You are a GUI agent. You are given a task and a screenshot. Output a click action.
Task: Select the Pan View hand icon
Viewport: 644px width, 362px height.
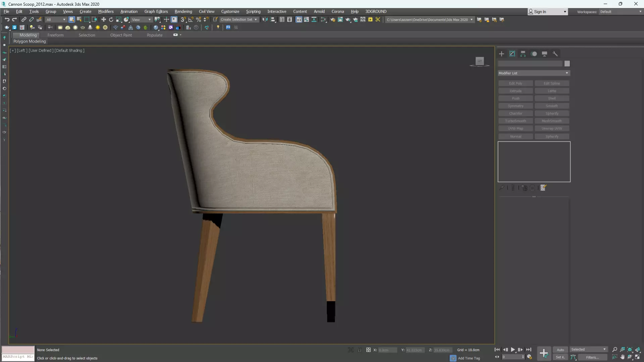[623, 357]
